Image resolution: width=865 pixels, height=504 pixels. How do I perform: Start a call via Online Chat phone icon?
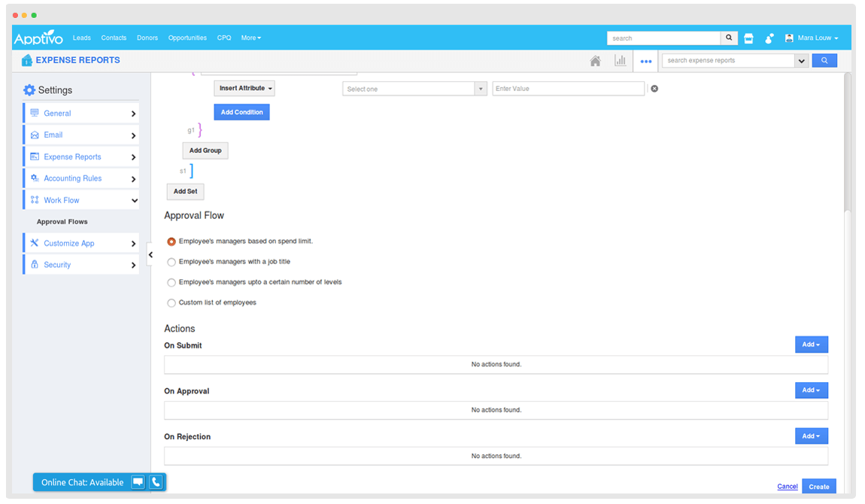(156, 482)
